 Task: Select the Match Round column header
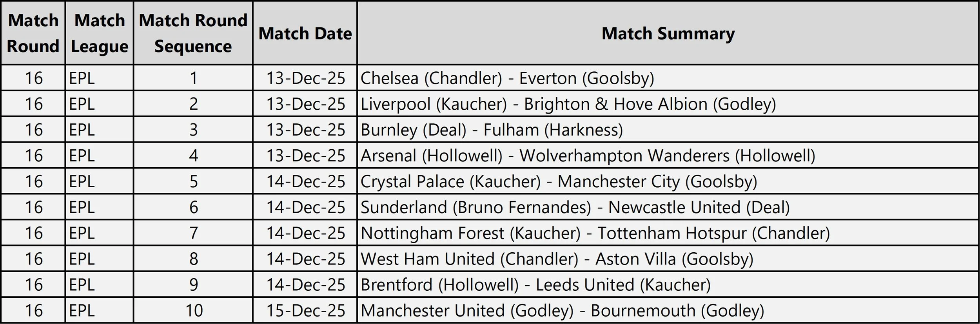click(33, 33)
